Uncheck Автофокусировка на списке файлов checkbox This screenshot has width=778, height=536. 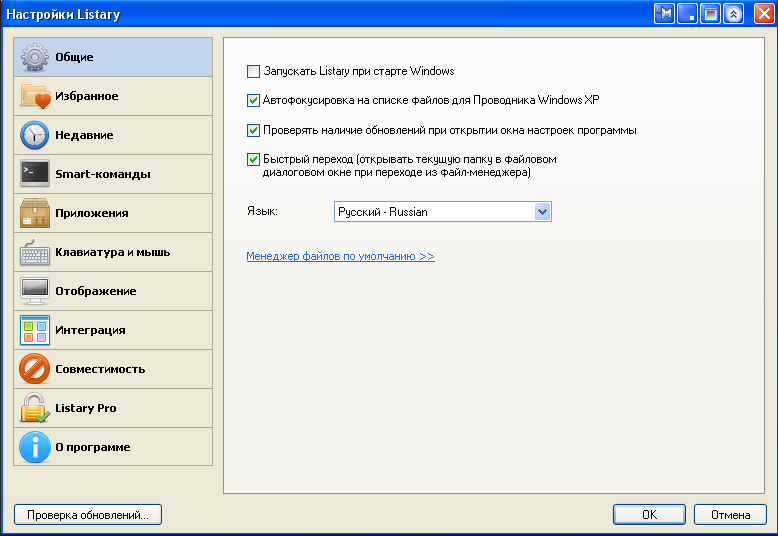coord(253,101)
